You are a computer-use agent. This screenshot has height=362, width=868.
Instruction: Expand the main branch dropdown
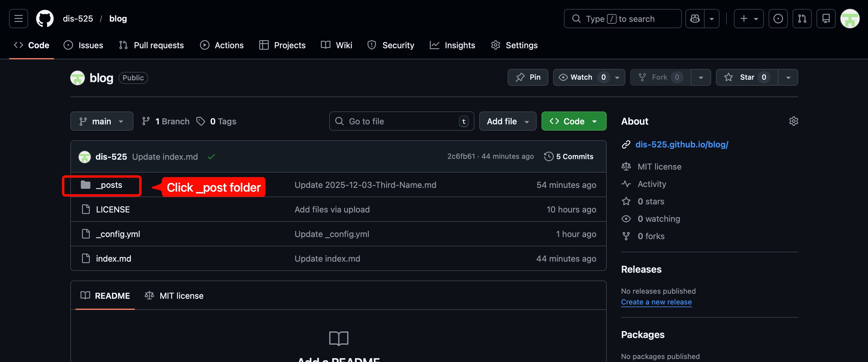click(101, 121)
